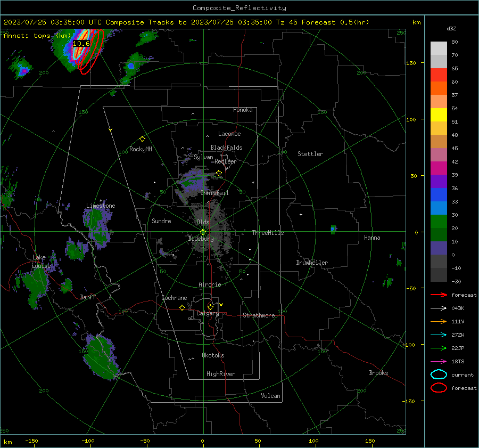
Task: Click the Hanna map label
Action: (372, 238)
